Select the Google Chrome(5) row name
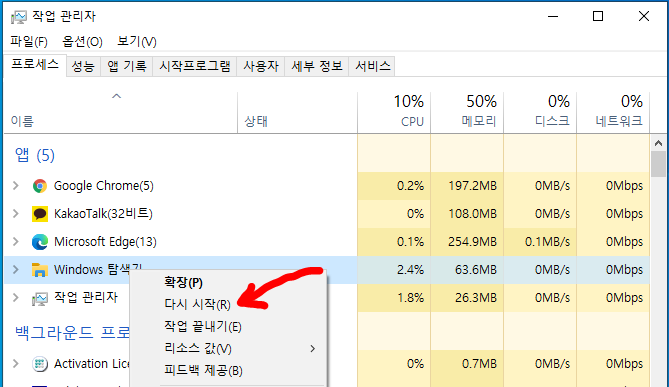 pyautogui.click(x=104, y=186)
